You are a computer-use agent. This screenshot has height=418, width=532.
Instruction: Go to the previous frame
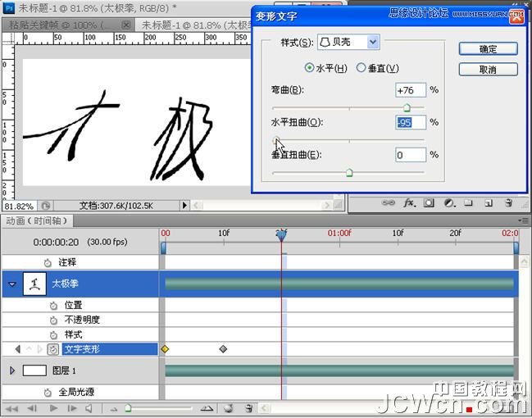tap(32, 408)
